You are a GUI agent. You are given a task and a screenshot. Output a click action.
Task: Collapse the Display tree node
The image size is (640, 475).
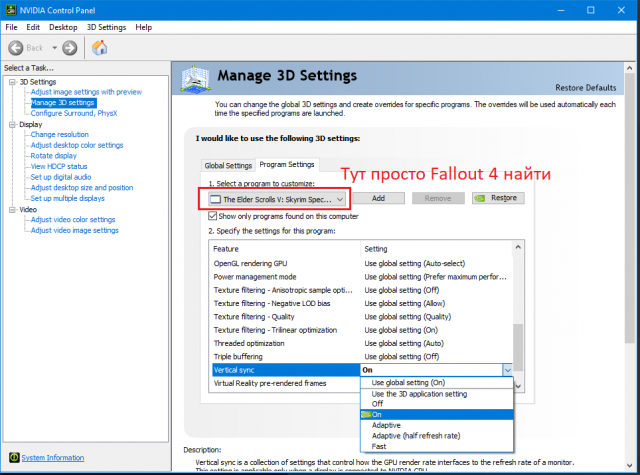[10, 124]
